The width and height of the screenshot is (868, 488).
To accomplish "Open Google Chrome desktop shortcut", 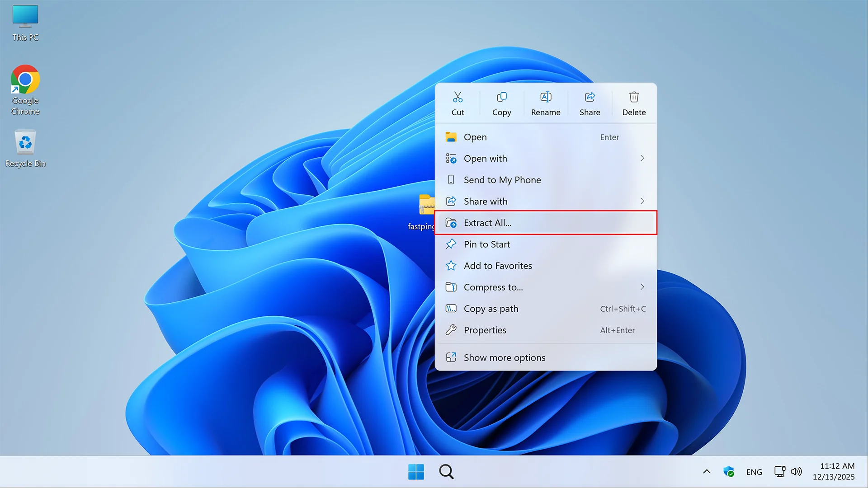I will (x=25, y=80).
